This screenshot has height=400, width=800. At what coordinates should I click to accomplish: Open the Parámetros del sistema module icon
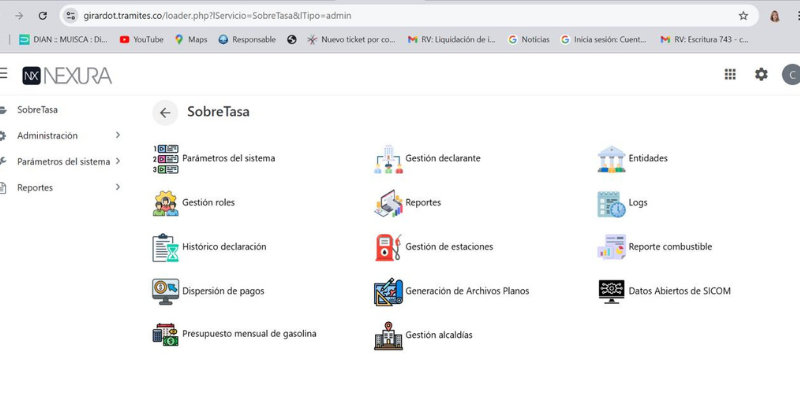165,158
